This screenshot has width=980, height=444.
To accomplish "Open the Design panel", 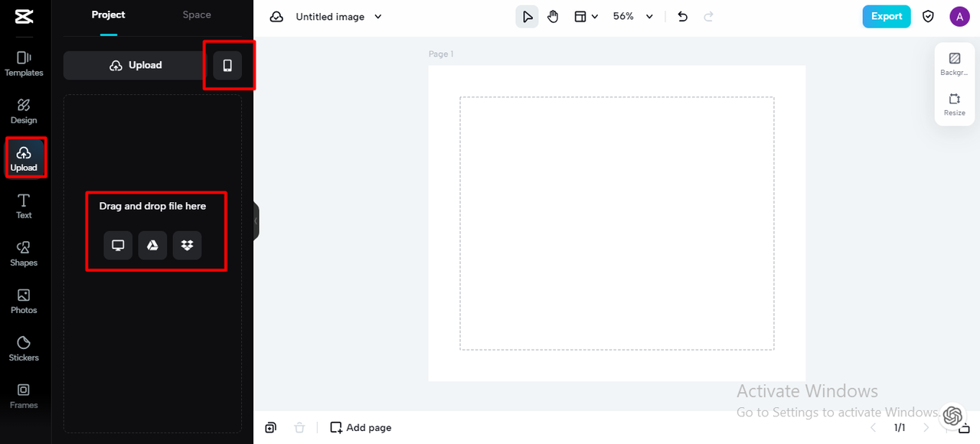I will click(24, 112).
